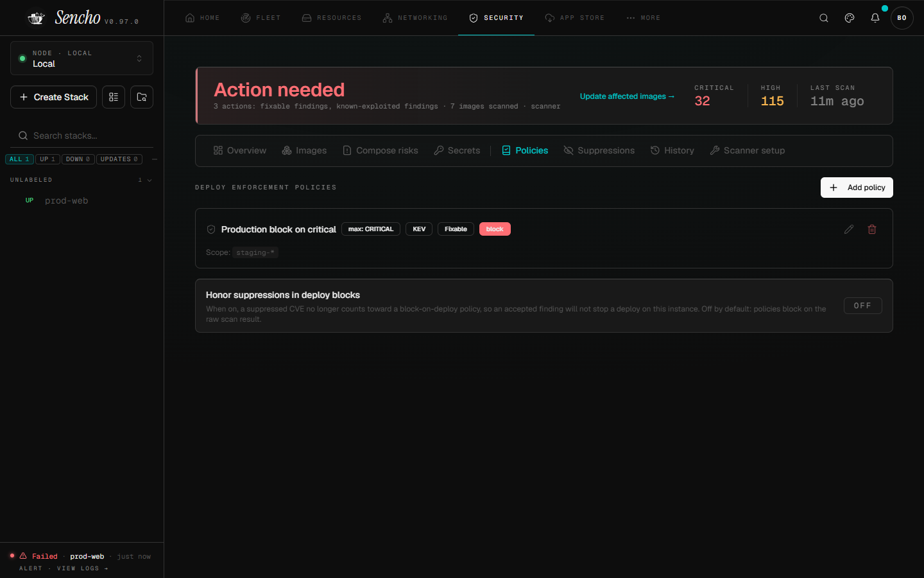Screen dimensions: 924x578
Task: Switch to History tab
Action: [x=672, y=150]
